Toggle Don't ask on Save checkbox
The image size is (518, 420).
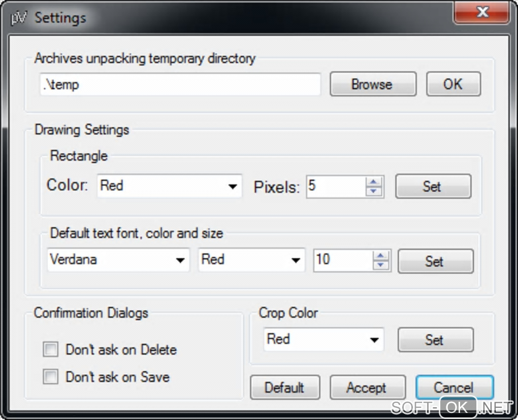(51, 377)
